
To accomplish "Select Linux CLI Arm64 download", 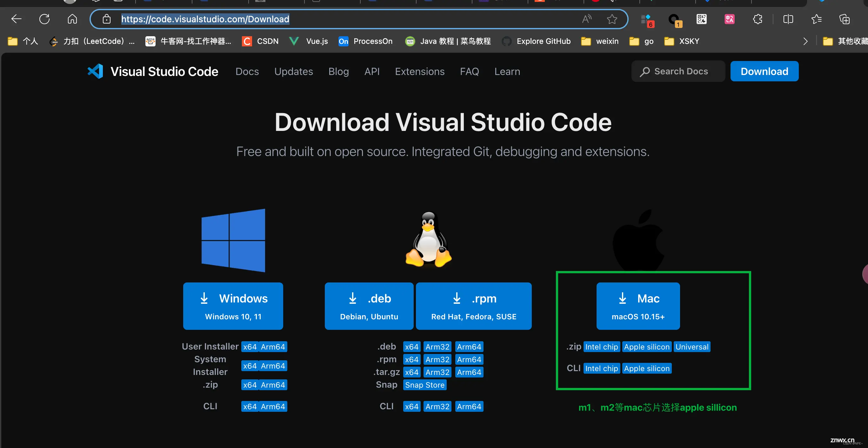I will [469, 407].
